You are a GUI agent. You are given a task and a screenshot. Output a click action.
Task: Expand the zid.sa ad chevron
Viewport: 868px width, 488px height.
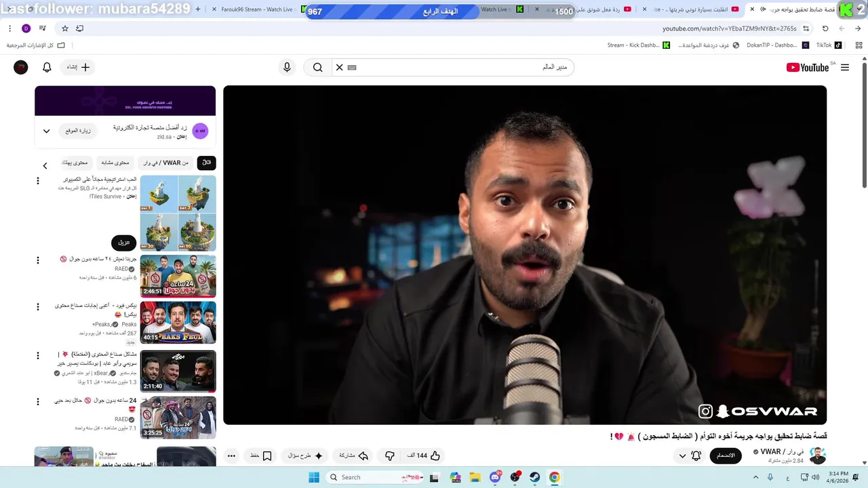[46, 131]
